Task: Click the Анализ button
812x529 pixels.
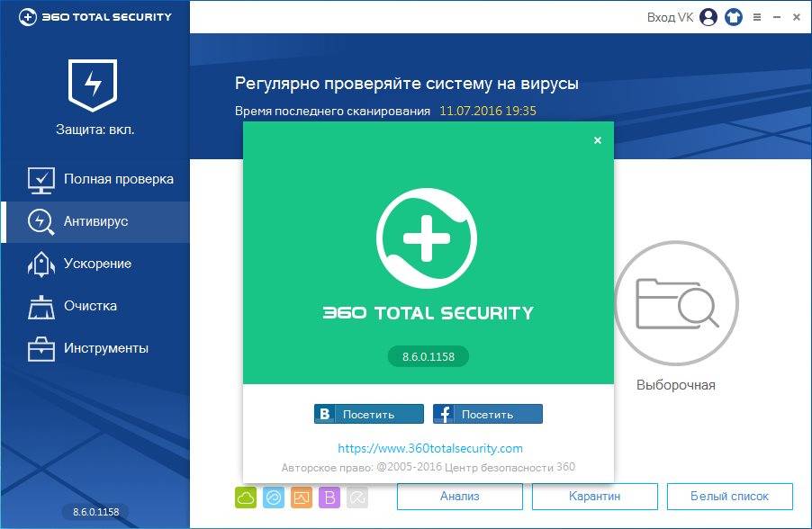Action: [460, 497]
